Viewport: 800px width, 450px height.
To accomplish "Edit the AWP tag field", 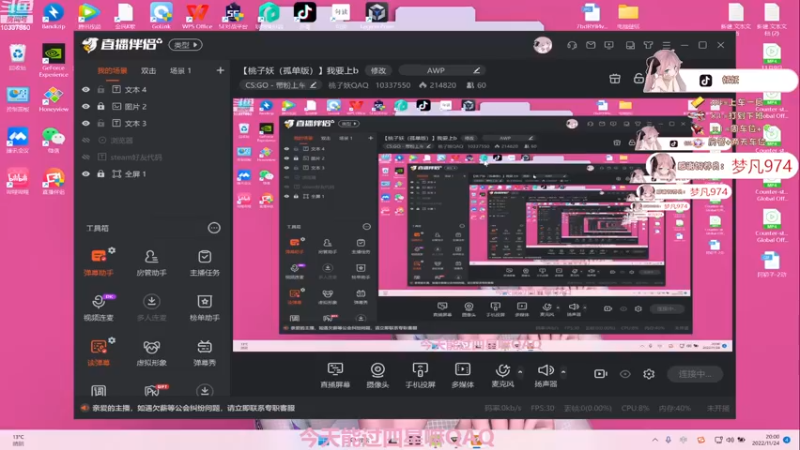I will (441, 70).
